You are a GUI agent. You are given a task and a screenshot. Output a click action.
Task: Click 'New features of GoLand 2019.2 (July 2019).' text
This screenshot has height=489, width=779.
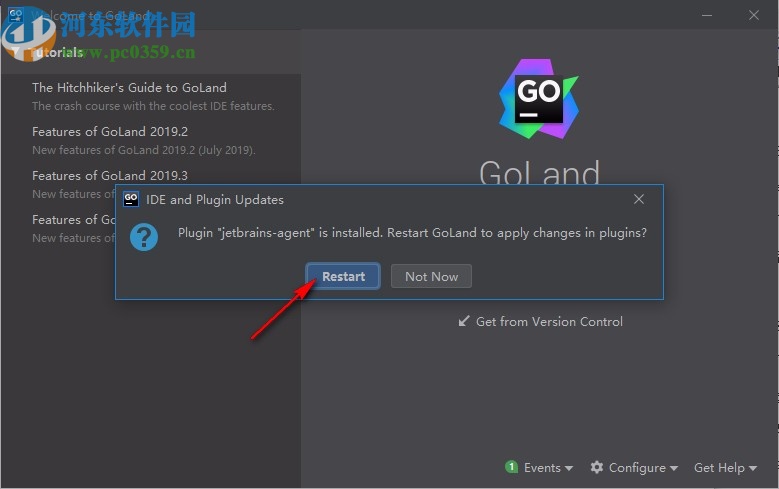click(144, 150)
